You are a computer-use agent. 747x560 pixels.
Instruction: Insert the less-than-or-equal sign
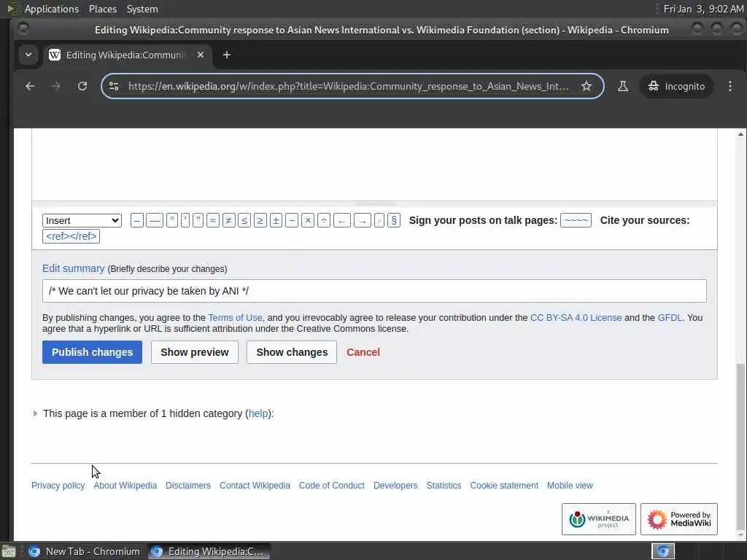244,220
